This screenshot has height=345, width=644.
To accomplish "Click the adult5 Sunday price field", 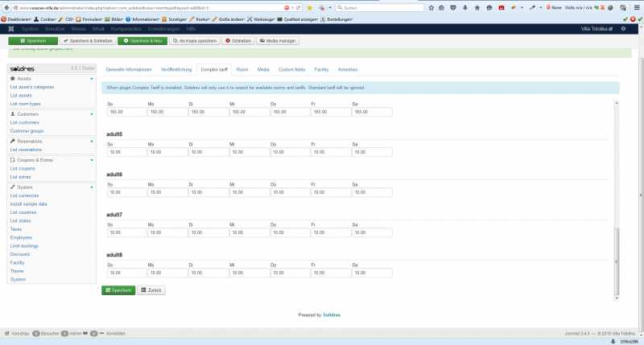I will tap(125, 151).
